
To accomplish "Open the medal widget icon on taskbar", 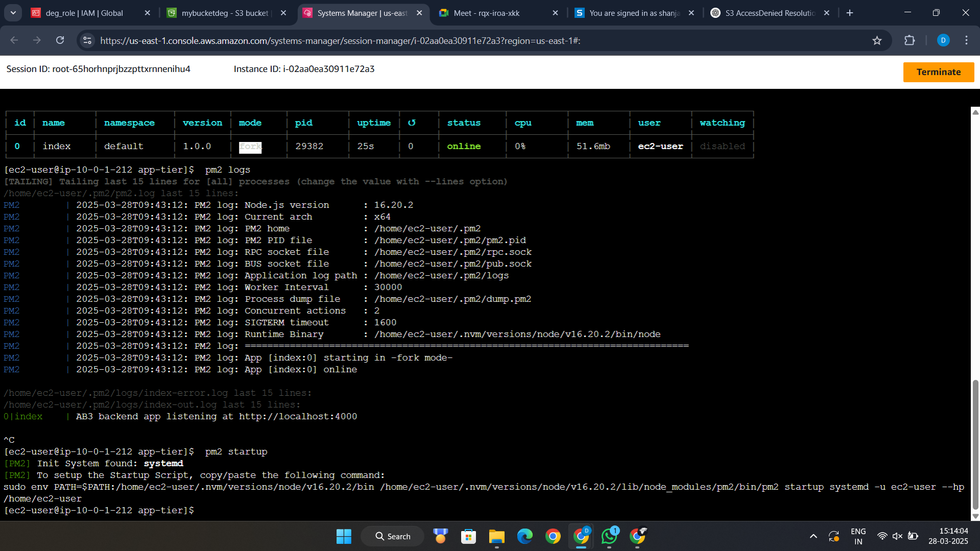I will coord(440,537).
